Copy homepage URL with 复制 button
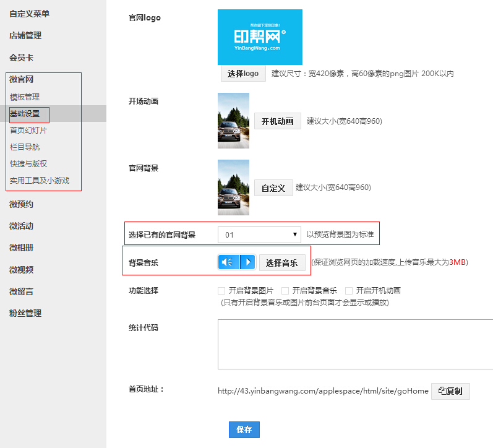This screenshot has width=493, height=448. click(x=450, y=391)
